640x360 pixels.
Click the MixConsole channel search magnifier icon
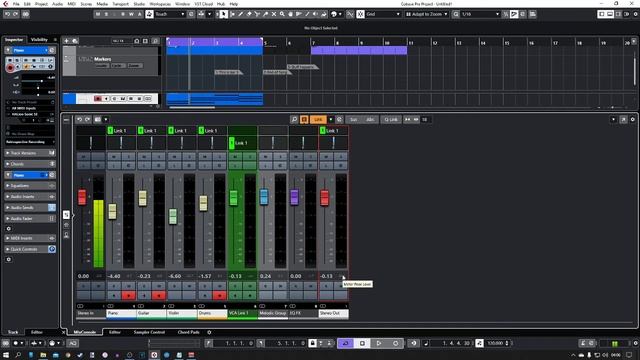294,120
